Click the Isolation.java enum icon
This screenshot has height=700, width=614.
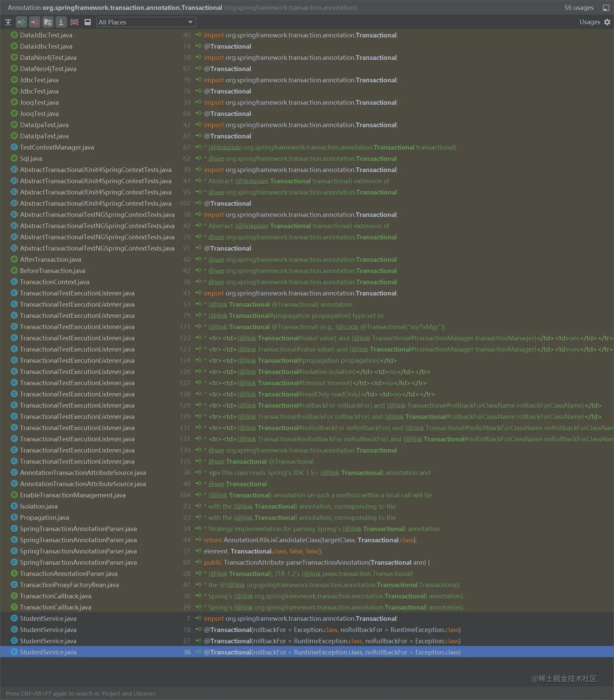(14, 506)
